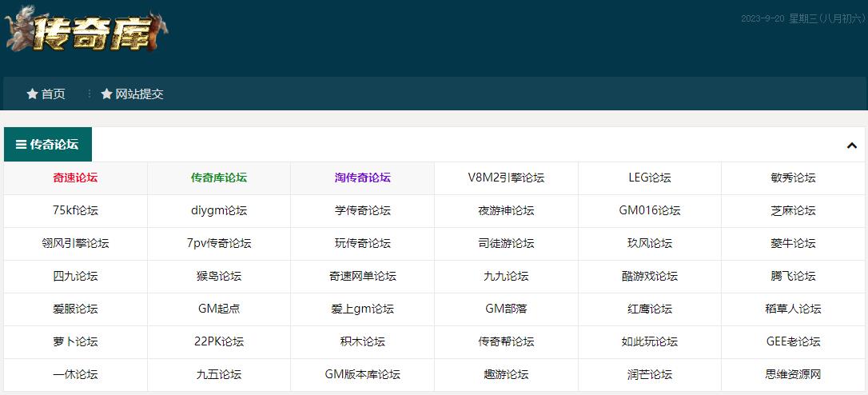Visit the V8M2引擎论坛 link
This screenshot has width=868, height=395.
pos(506,178)
